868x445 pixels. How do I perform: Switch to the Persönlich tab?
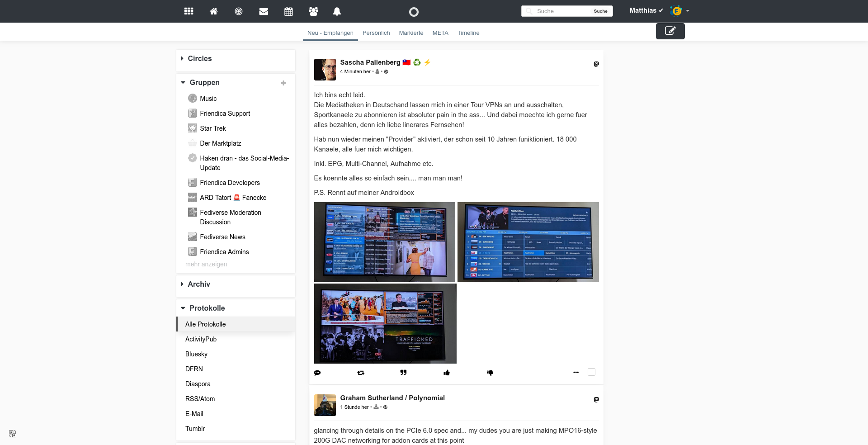(376, 33)
